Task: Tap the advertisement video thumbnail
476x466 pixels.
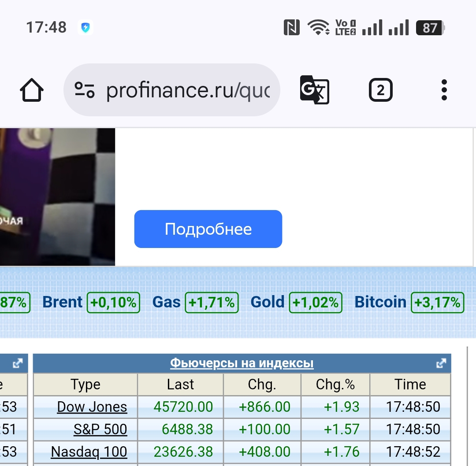Action: [x=57, y=196]
